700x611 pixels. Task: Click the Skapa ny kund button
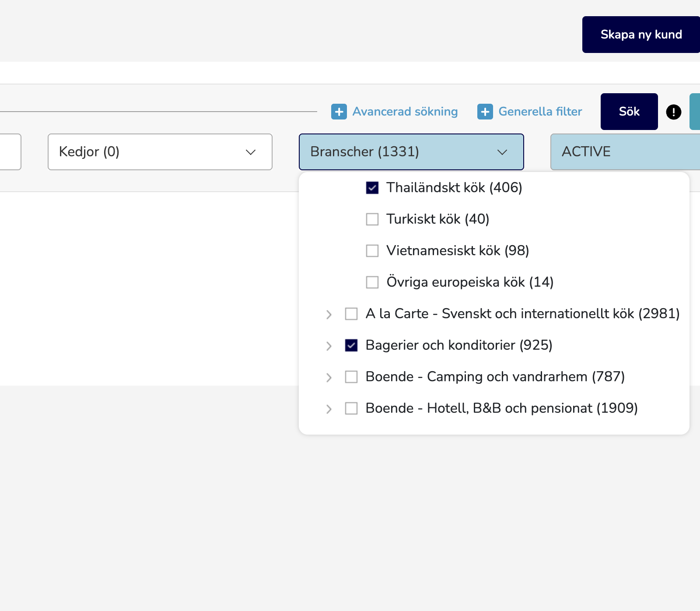pyautogui.click(x=641, y=35)
